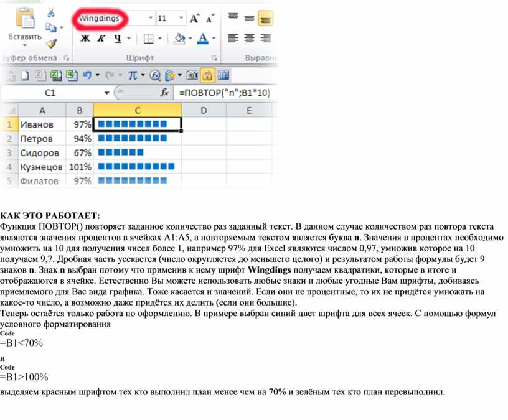This screenshot has height=420, width=508.
Task: Click the Cut scissors icon
Action: click(51, 13)
